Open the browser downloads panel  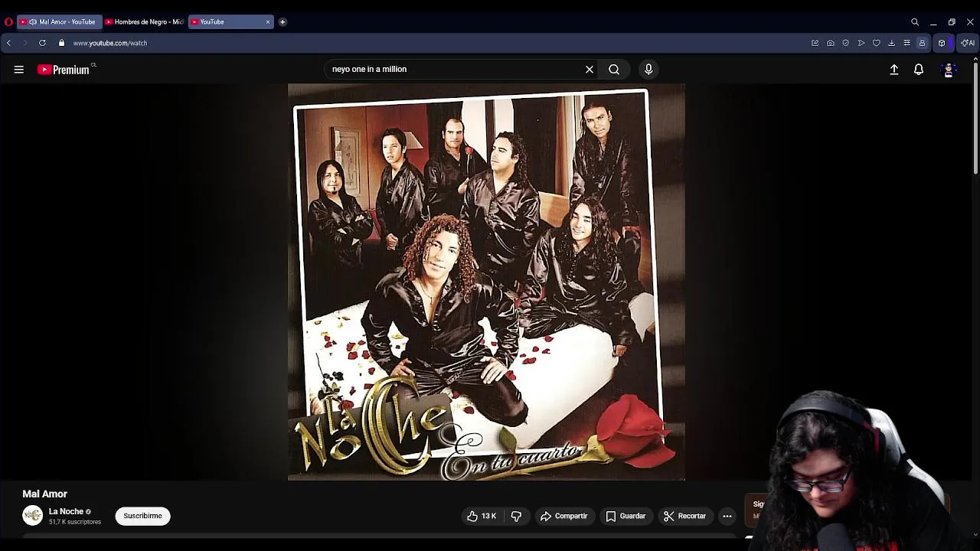(891, 43)
